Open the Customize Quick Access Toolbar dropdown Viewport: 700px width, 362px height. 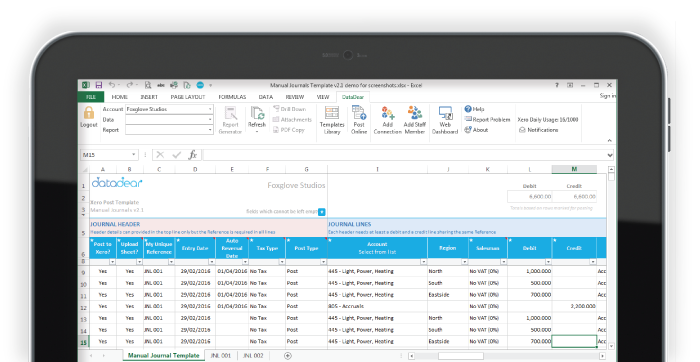click(211, 85)
